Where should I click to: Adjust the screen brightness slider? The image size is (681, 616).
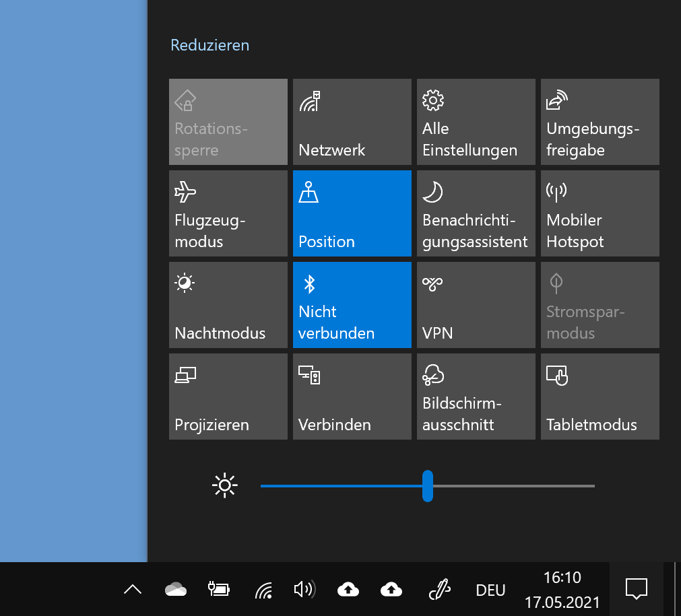(x=428, y=485)
